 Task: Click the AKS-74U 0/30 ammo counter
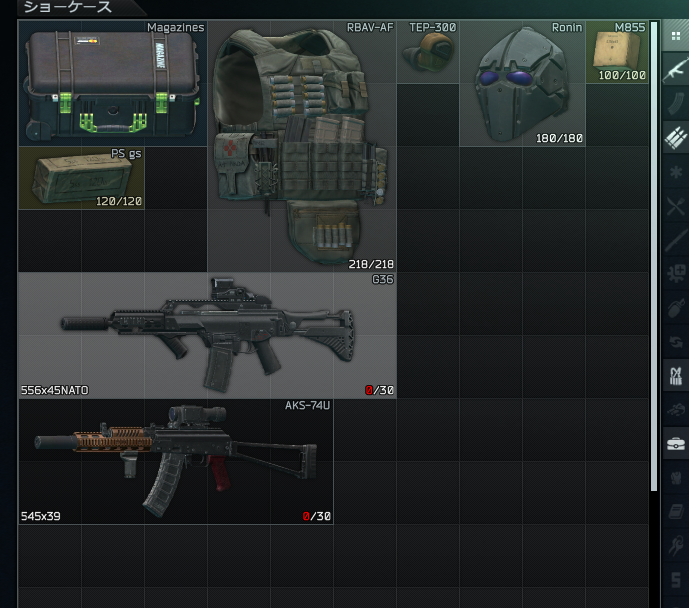pyautogui.click(x=316, y=516)
